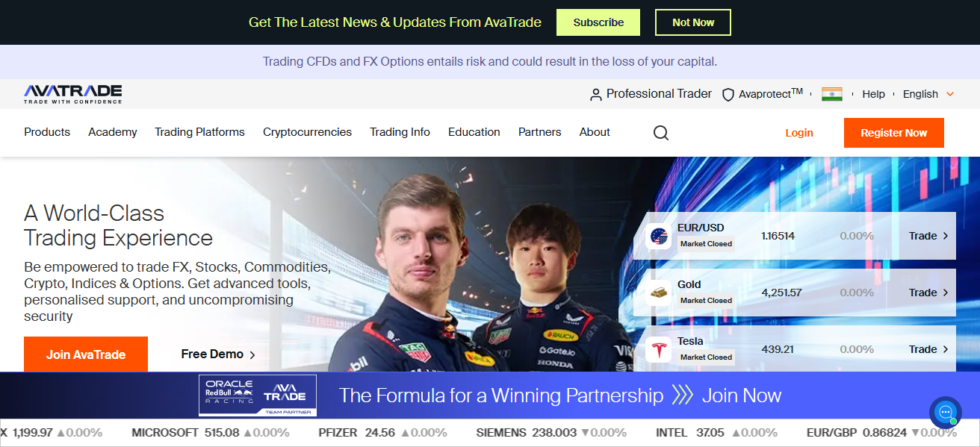Click the Subscribe button
980x447 pixels.
click(598, 22)
